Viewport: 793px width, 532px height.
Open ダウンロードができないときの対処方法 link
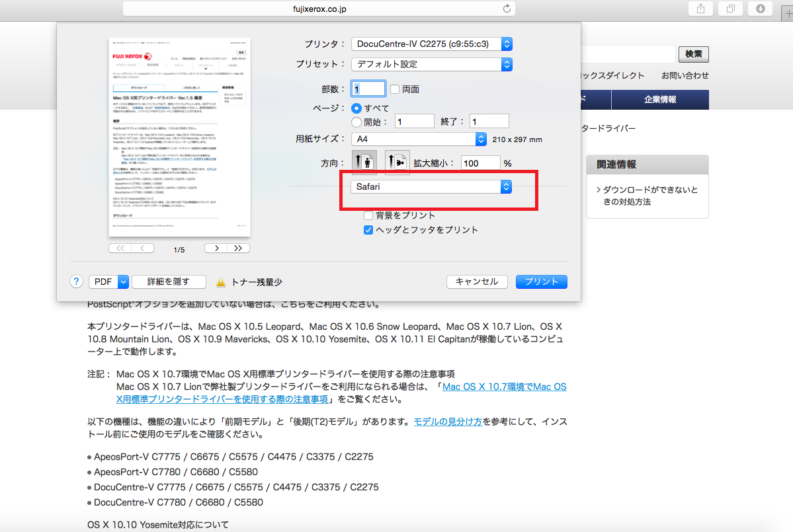(650, 196)
